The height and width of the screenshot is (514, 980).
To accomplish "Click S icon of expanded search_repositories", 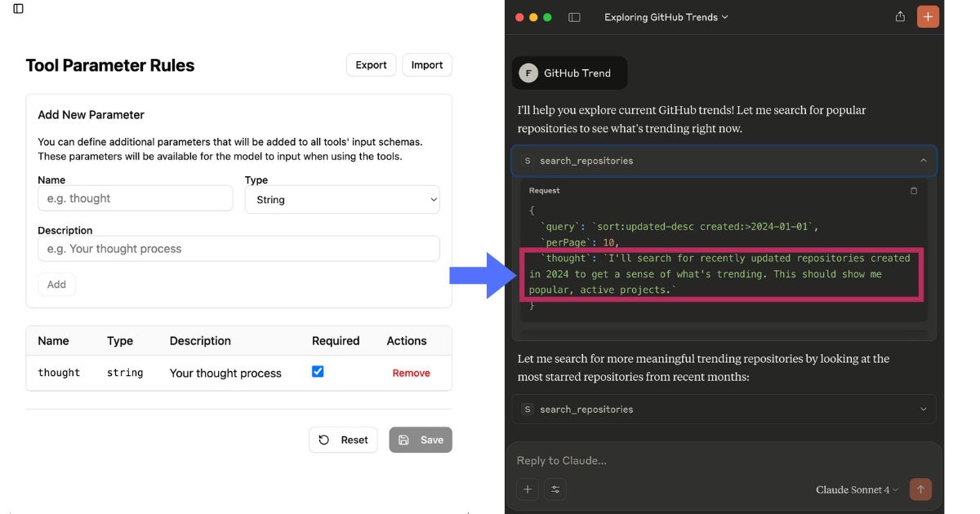I will pyautogui.click(x=528, y=161).
